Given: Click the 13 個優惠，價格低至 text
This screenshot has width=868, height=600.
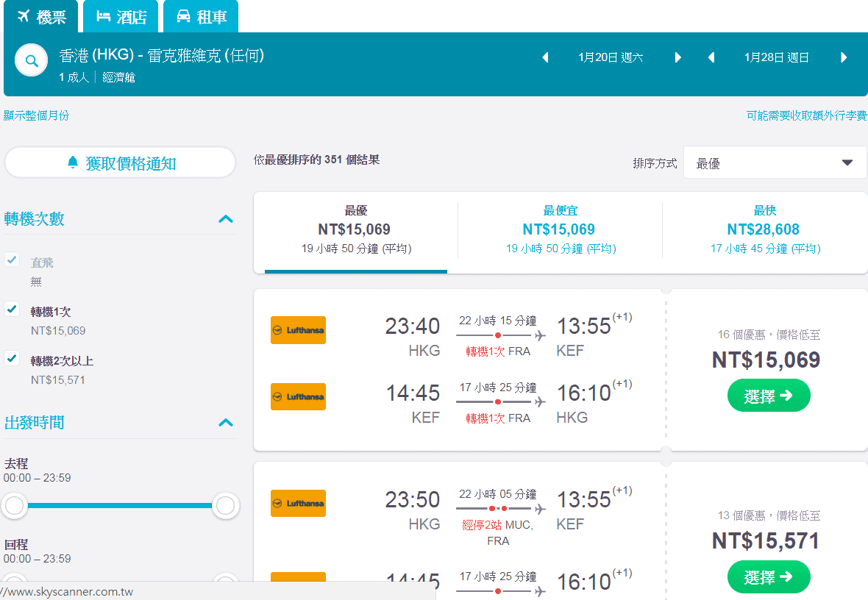Looking at the screenshot, I should (769, 515).
